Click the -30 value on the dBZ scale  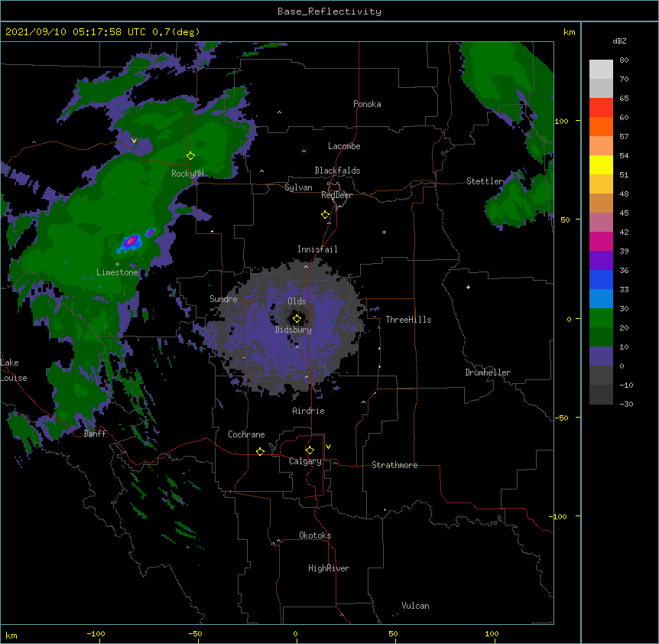pos(626,404)
